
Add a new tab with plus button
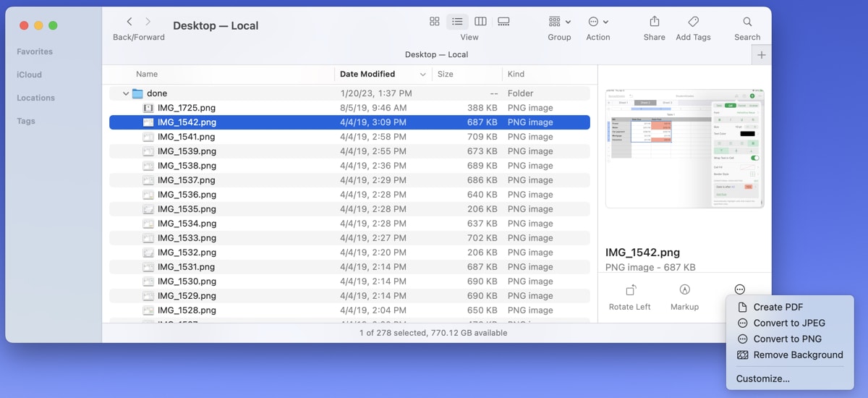coord(762,55)
